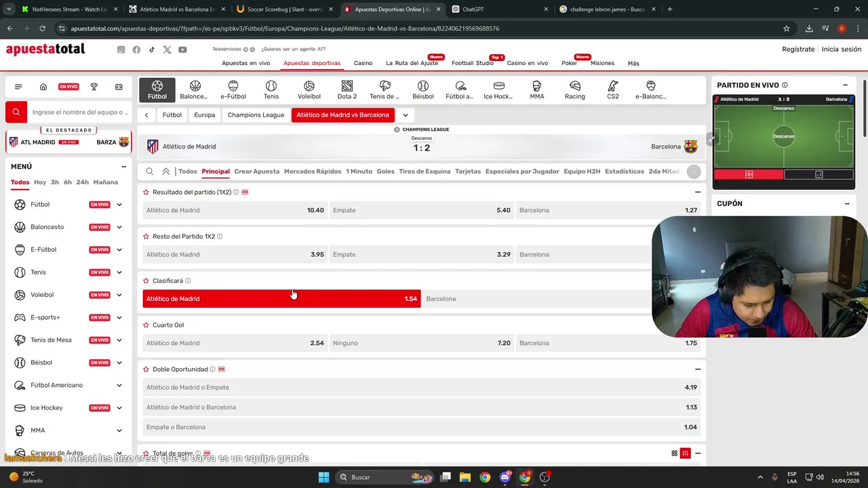This screenshot has height=488, width=868.
Task: Favorite the Resto del Partido 1X2 star
Action: point(146,237)
